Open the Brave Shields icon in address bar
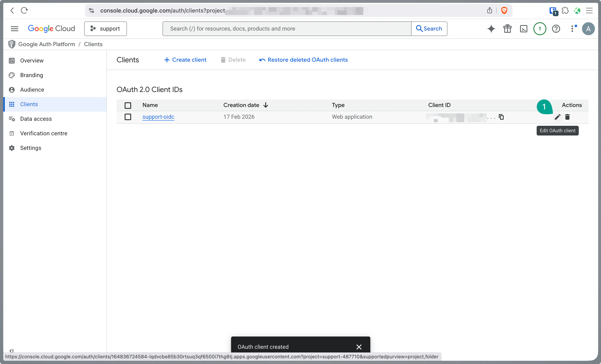Image resolution: width=601 pixels, height=364 pixels. [x=504, y=11]
